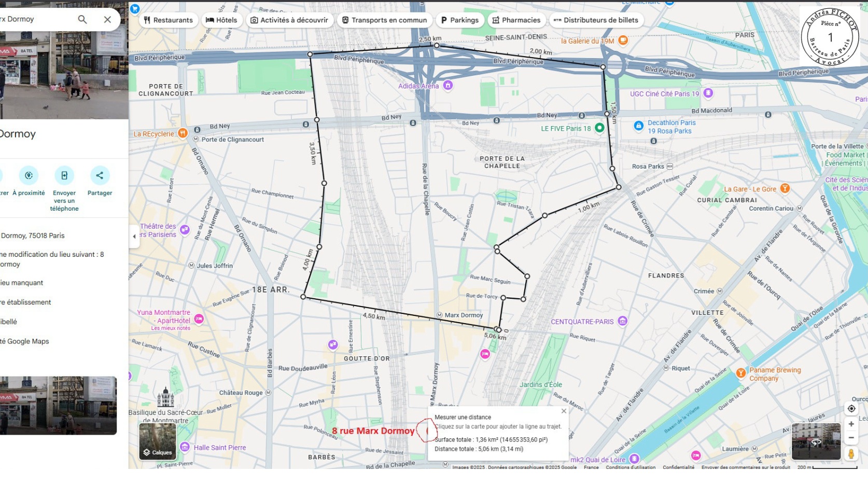Image resolution: width=868 pixels, height=498 pixels.
Task: Click Envoyer vers un téléphone icon
Action: 64,176
